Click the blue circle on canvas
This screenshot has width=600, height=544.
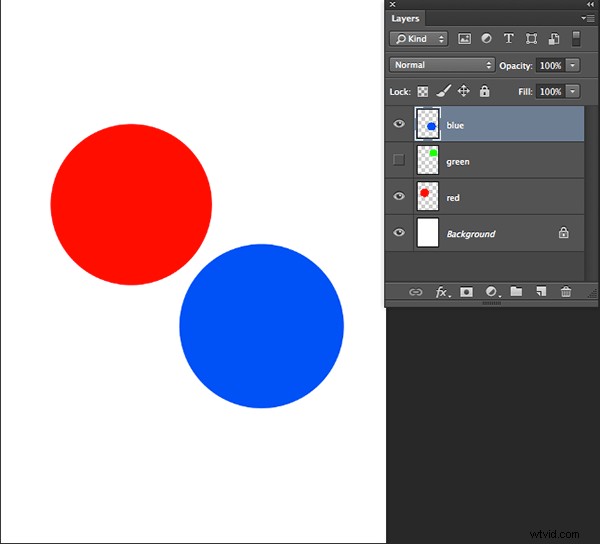click(x=262, y=326)
